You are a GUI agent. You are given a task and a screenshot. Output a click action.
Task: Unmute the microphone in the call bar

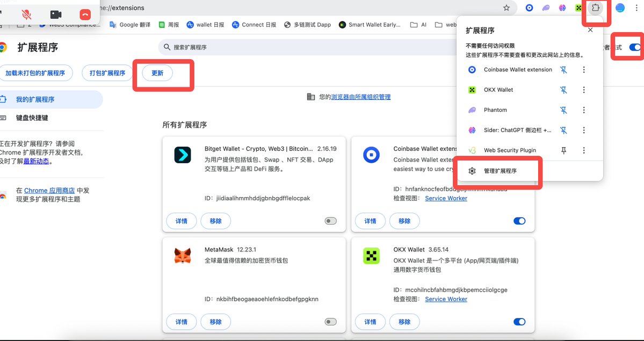[x=27, y=15]
